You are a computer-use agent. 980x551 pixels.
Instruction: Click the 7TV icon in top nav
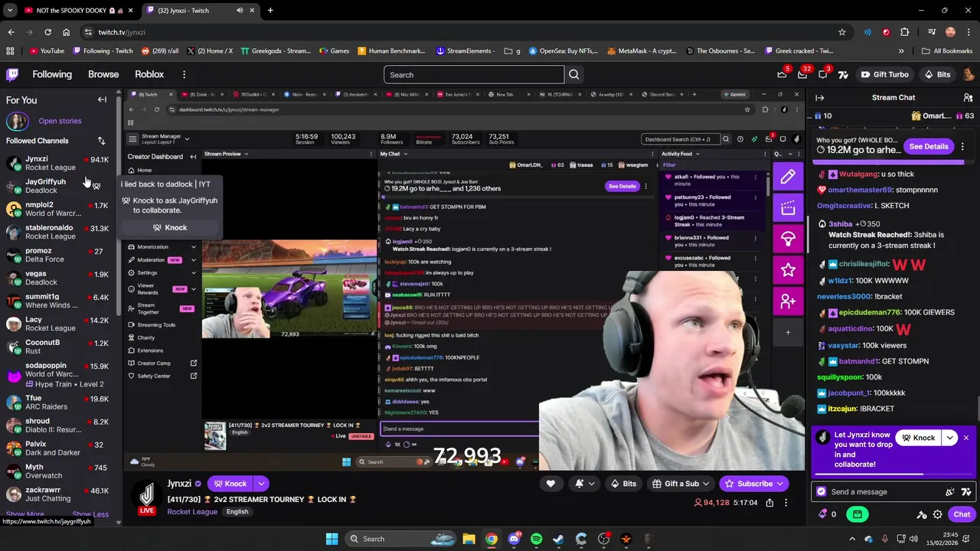point(843,74)
